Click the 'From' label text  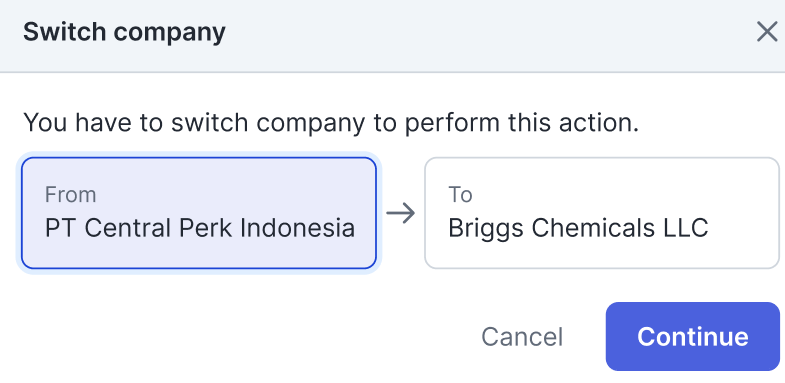[x=71, y=194]
